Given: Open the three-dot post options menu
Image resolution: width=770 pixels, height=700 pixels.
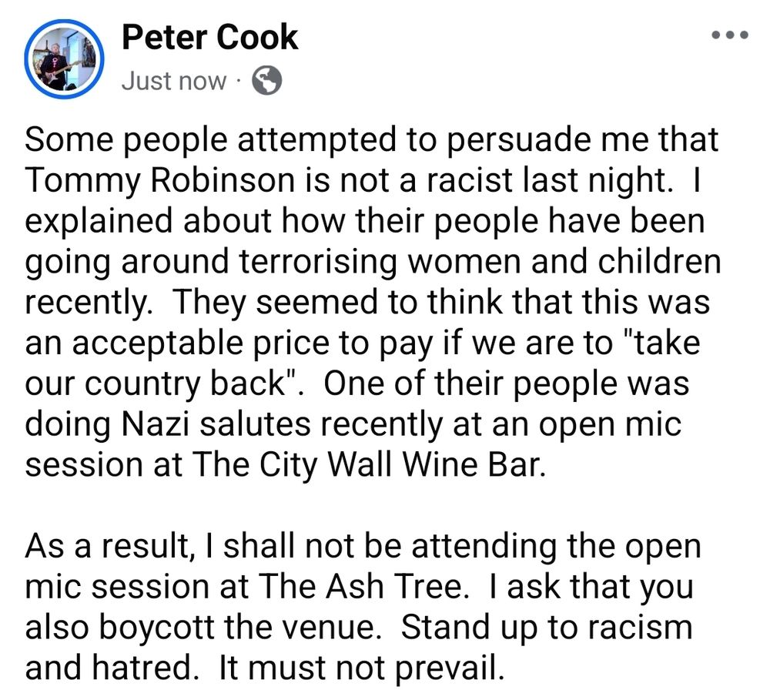Looking at the screenshot, I should (730, 35).
